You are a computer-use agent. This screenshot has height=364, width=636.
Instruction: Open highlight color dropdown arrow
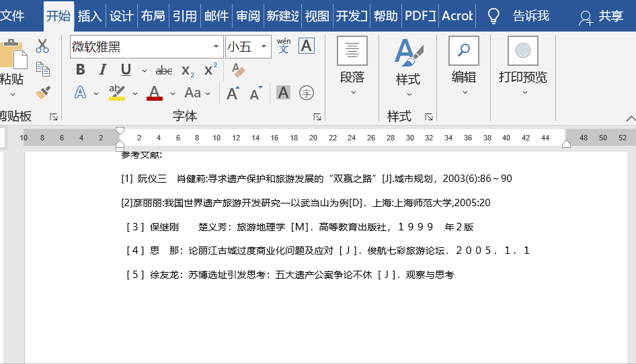pyautogui.click(x=135, y=93)
